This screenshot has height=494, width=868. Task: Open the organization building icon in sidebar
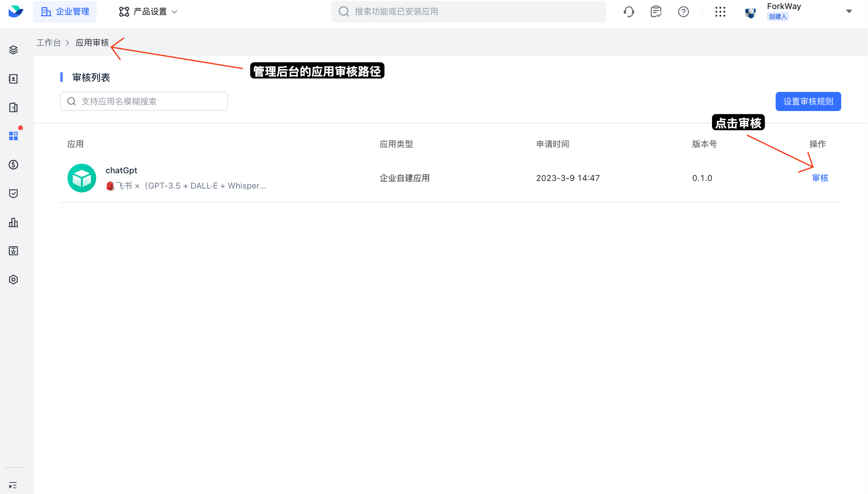(13, 107)
